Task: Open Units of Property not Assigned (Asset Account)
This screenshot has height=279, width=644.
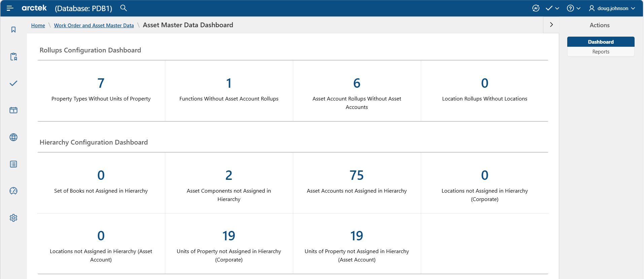Action: [357, 244]
